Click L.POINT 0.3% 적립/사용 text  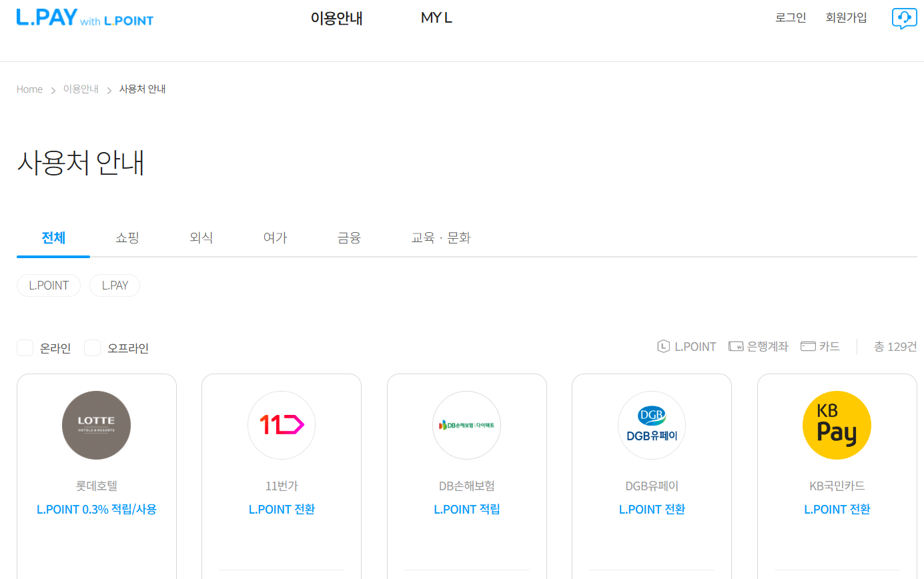click(x=97, y=510)
